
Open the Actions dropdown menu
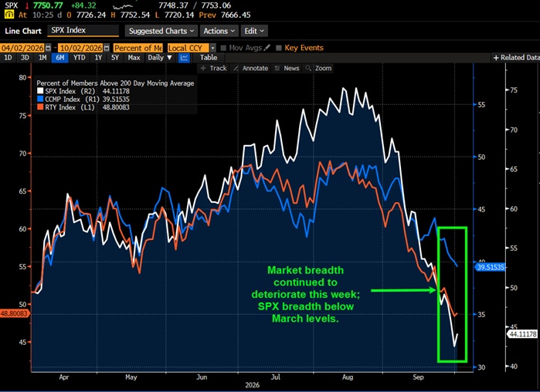219,31
